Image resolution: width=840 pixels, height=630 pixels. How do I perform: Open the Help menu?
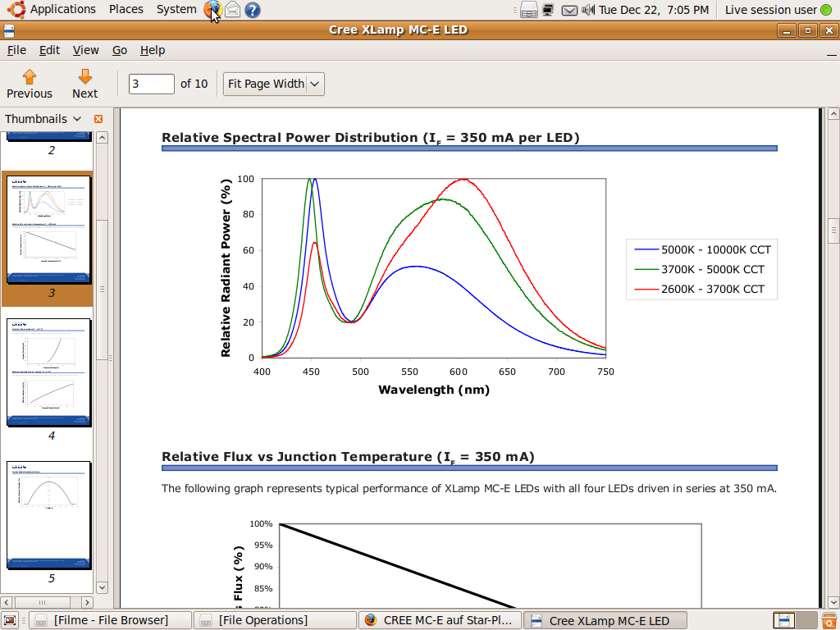(x=153, y=50)
